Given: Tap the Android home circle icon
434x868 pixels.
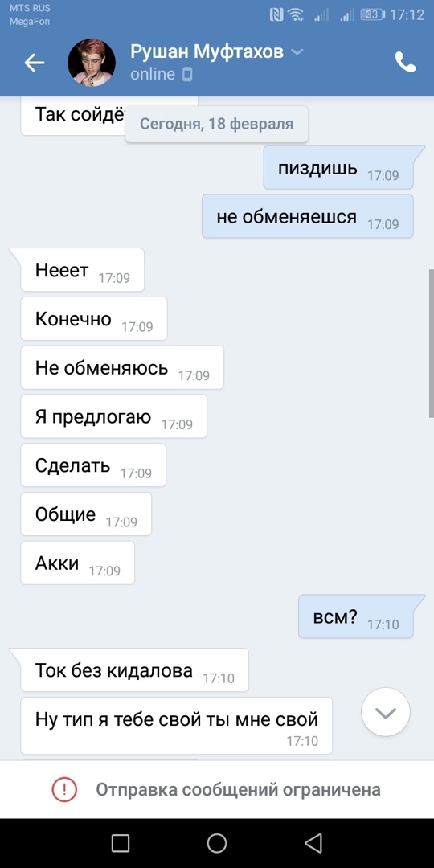Looking at the screenshot, I should pos(217,843).
